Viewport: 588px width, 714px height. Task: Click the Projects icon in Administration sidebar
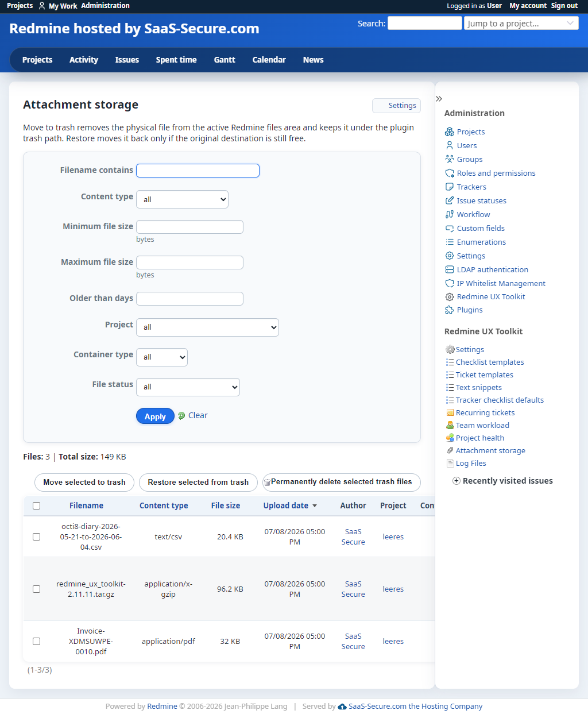(x=450, y=132)
